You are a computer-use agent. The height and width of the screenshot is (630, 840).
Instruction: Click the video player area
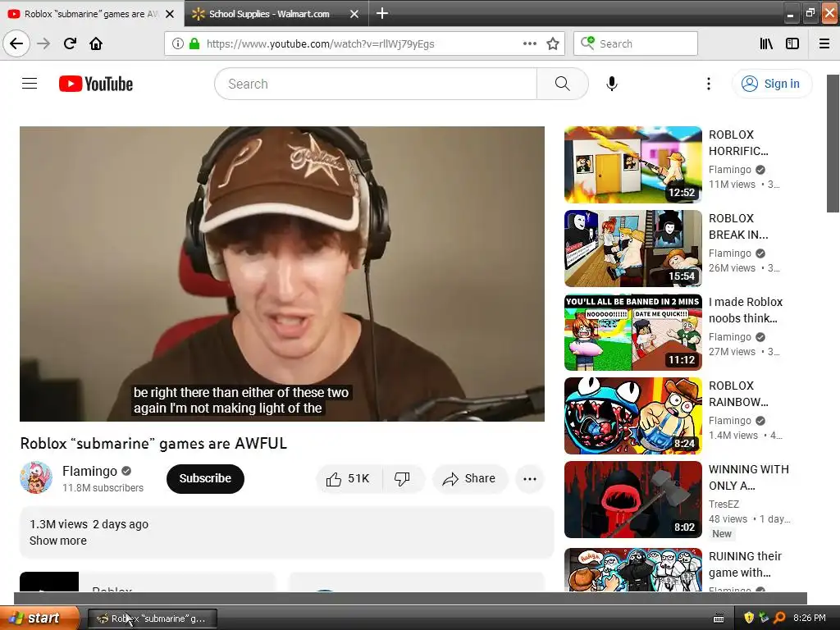[282, 274]
